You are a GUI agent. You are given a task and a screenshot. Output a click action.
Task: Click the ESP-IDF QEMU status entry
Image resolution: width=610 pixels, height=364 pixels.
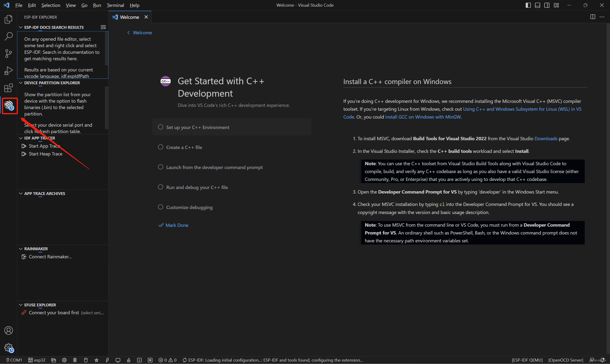tap(527, 360)
